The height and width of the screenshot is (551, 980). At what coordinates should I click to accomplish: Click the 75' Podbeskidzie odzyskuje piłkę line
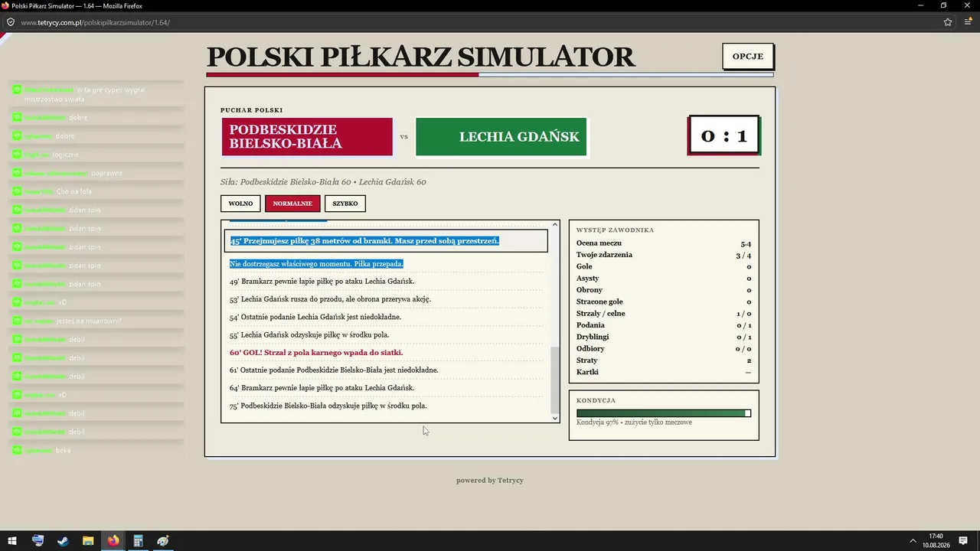328,406
